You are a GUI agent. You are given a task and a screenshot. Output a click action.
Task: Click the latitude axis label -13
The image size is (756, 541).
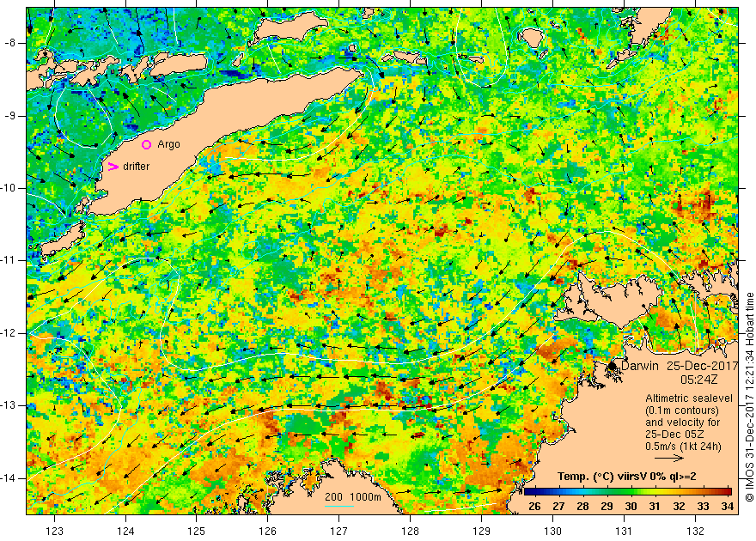tap(9, 405)
